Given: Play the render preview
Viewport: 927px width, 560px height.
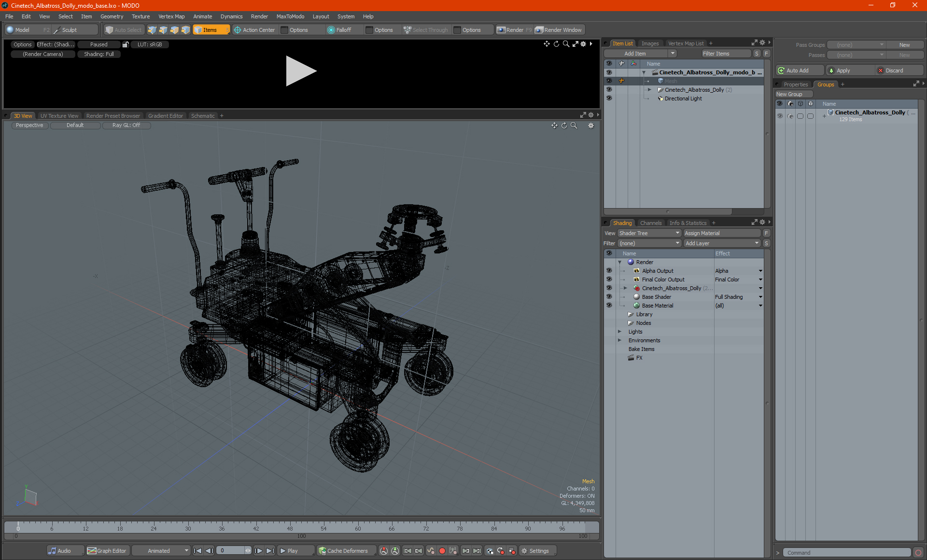Looking at the screenshot, I should coord(300,71).
